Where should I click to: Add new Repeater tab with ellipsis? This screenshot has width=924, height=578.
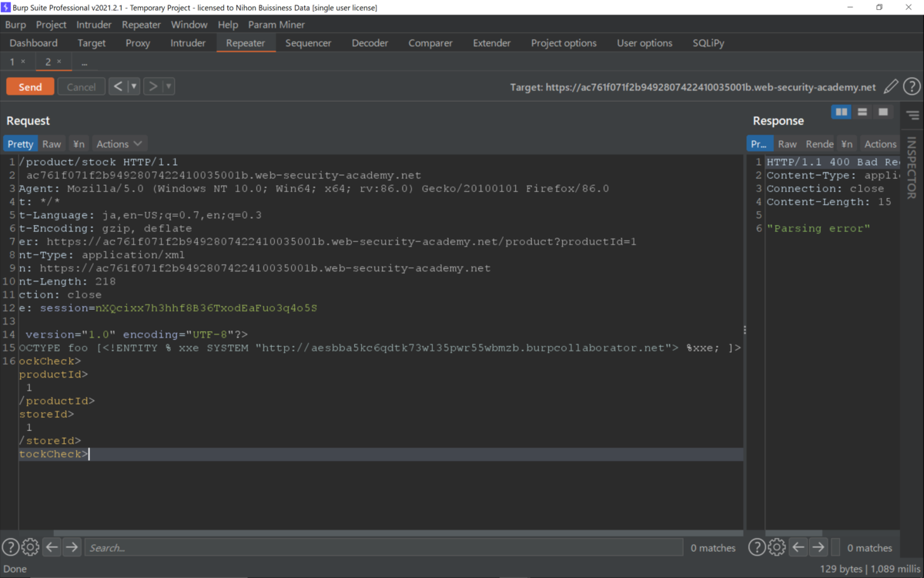[x=84, y=62]
